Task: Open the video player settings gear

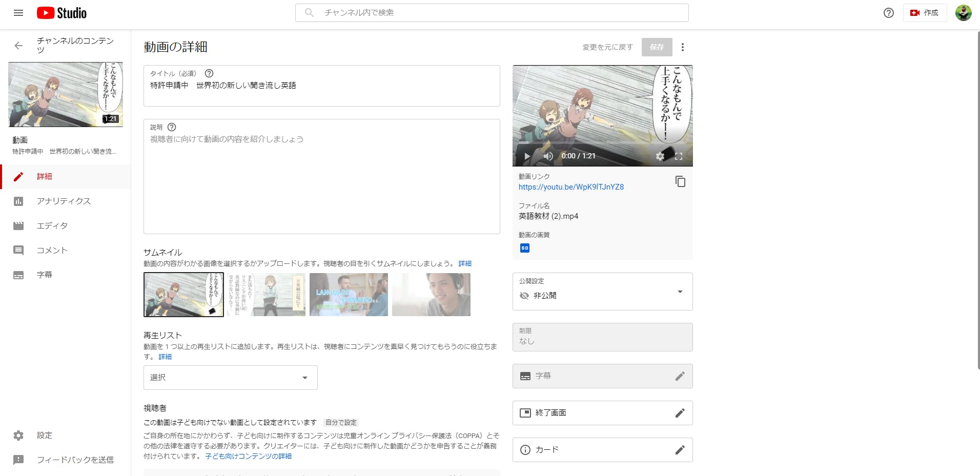Action: tap(660, 156)
